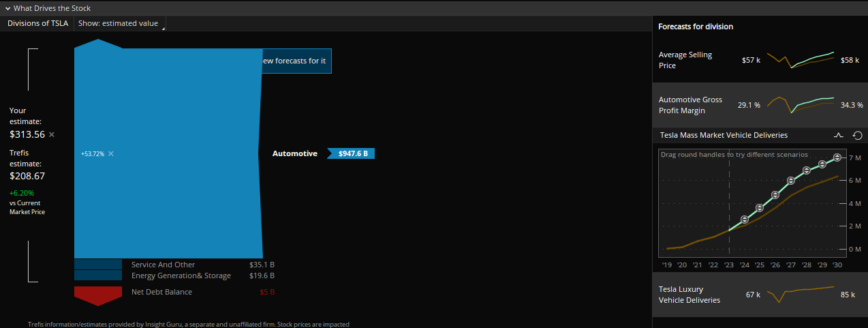The image size is (868, 328).
Task: Click the 34.3 % gross margin end value
Action: (x=852, y=105)
